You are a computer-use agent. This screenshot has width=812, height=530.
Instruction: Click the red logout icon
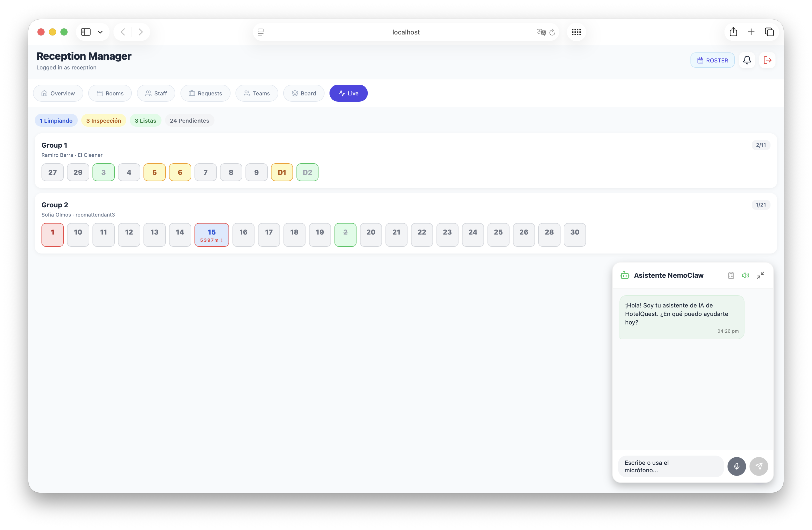pyautogui.click(x=767, y=60)
